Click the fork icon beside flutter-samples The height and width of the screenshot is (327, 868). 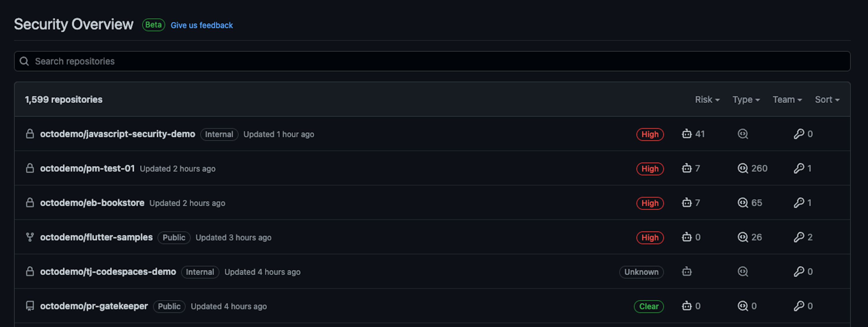30,237
